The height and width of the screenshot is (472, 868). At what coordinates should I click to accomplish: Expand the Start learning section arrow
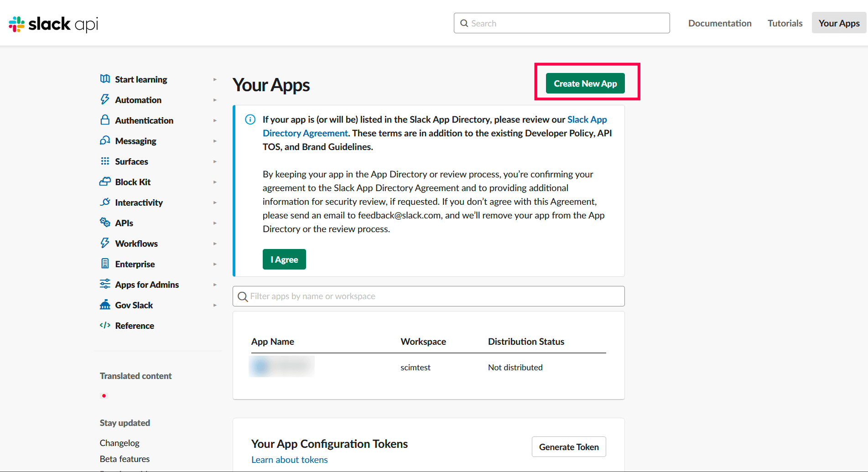click(x=215, y=79)
